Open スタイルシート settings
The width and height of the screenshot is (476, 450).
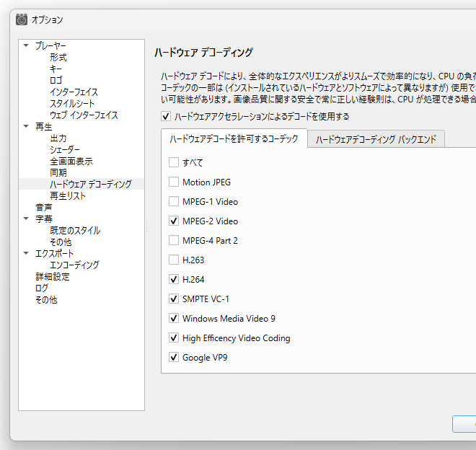pyautogui.click(x=72, y=103)
